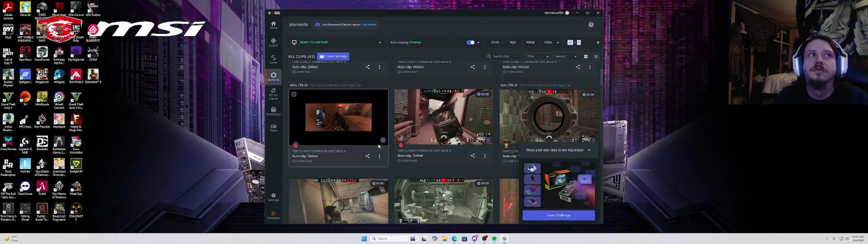Click the clips list vertical scrollbar
Viewport: 868px width, 244px height.
point(601,77)
